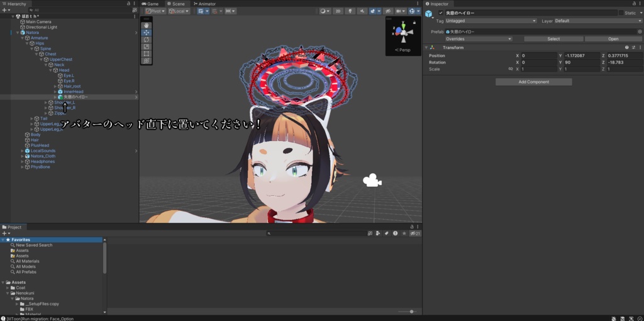Select Eye.L bone in Hierarchy

click(x=69, y=76)
